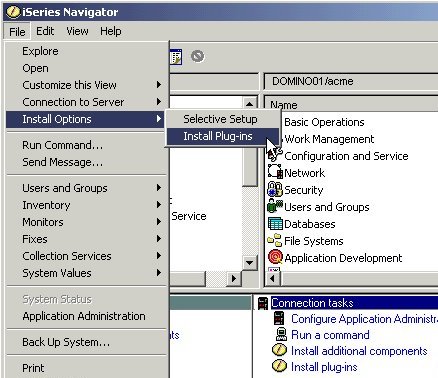Open the Edit menu
The image size is (438, 378).
[x=45, y=31]
